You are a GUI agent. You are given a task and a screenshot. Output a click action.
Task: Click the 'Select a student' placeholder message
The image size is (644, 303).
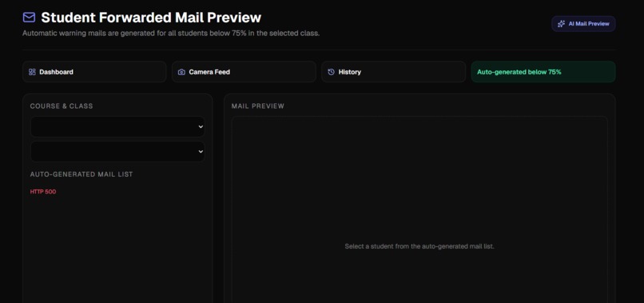419,246
